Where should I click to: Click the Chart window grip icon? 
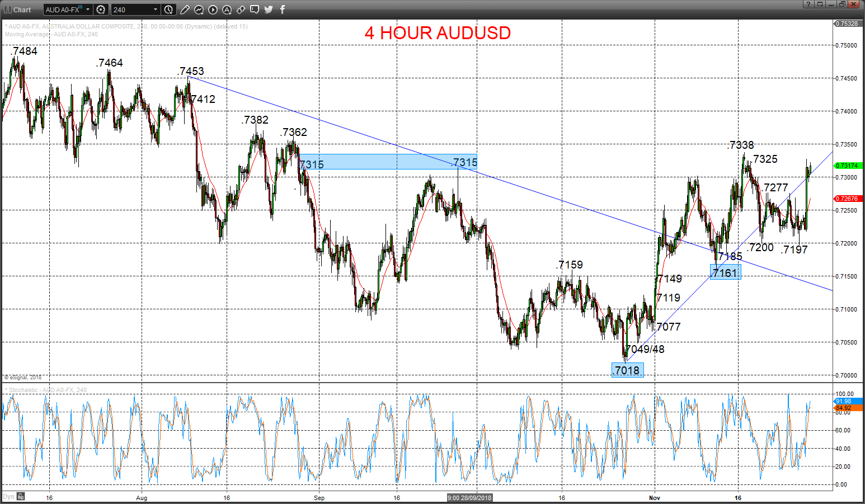coord(7,10)
